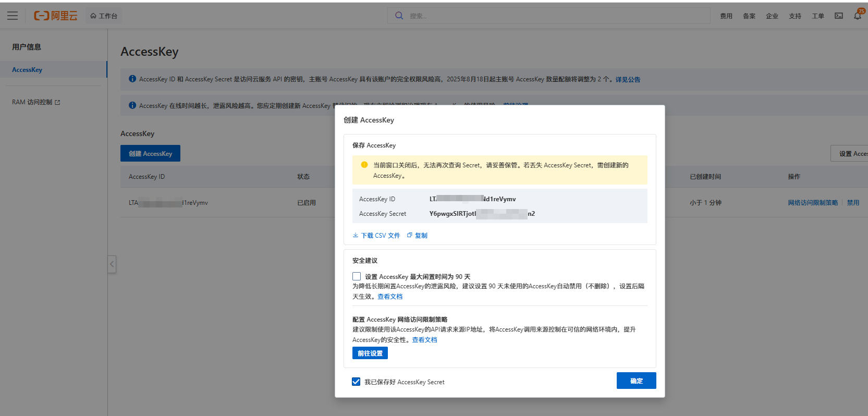Viewport: 868px width, 416px height.
Task: Click the AccessKey ID in the table row
Action: click(168, 203)
